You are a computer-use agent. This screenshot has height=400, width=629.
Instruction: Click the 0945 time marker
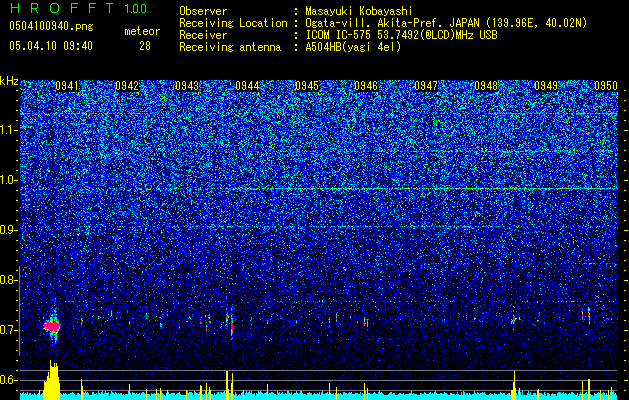coord(306,86)
